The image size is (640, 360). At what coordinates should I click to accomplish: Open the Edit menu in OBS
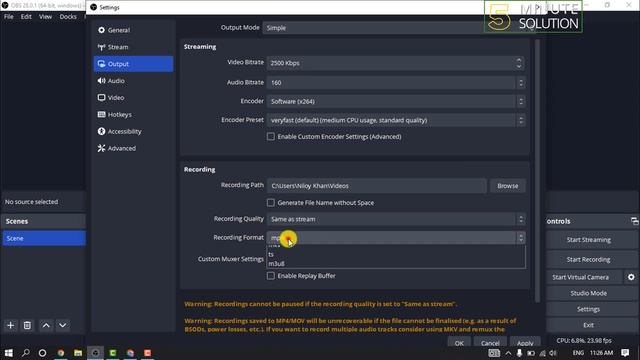(26, 17)
